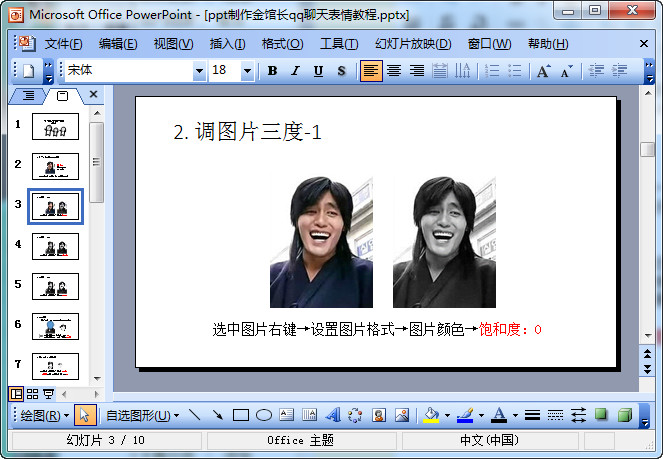
Task: Toggle text Shadow formatting
Action: tap(341, 71)
